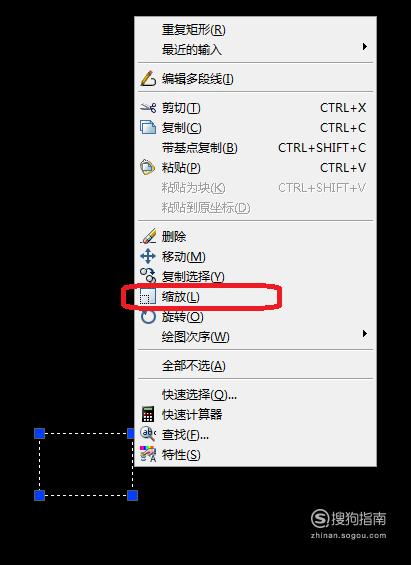Click the magnifier icon beside 查找(F)

tap(148, 434)
